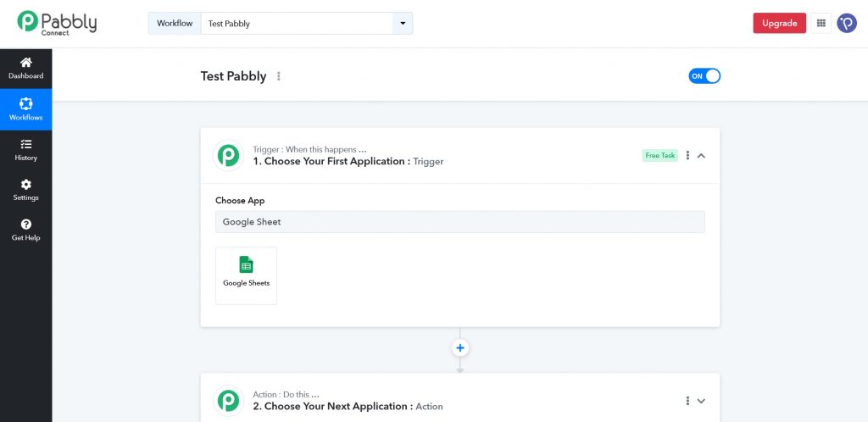Open three-dot menu on Action step

point(687,401)
